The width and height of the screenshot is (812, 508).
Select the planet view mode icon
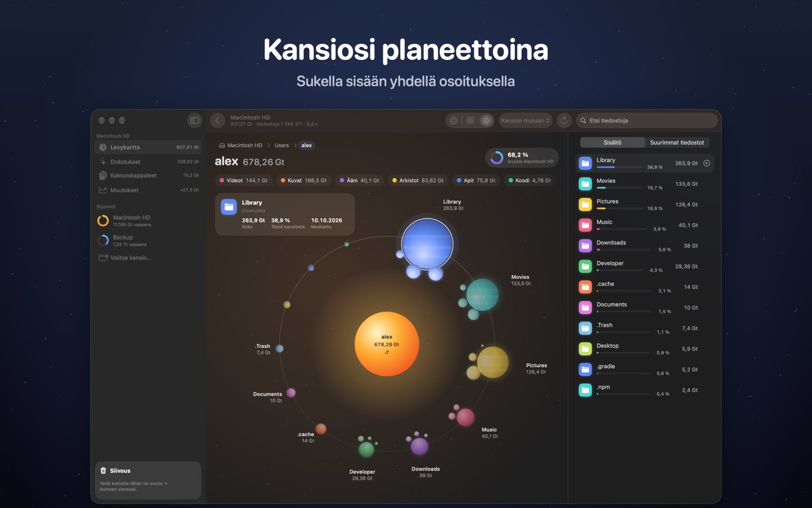point(486,120)
